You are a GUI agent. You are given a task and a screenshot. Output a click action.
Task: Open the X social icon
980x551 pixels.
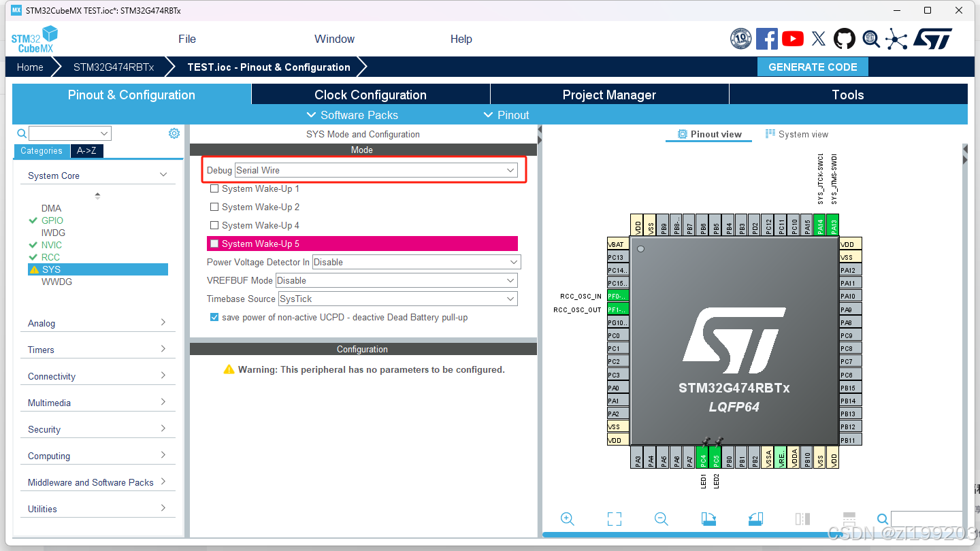point(819,39)
